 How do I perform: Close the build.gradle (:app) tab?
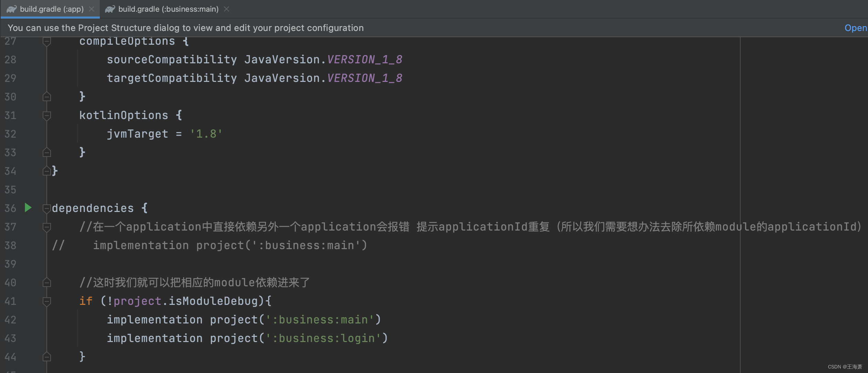coord(92,9)
